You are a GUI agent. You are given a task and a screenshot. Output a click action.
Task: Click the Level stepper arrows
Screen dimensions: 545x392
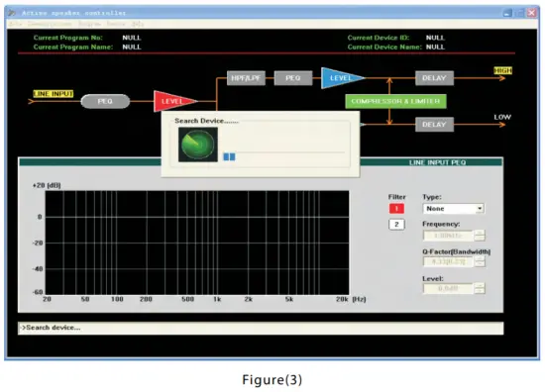pos(480,288)
